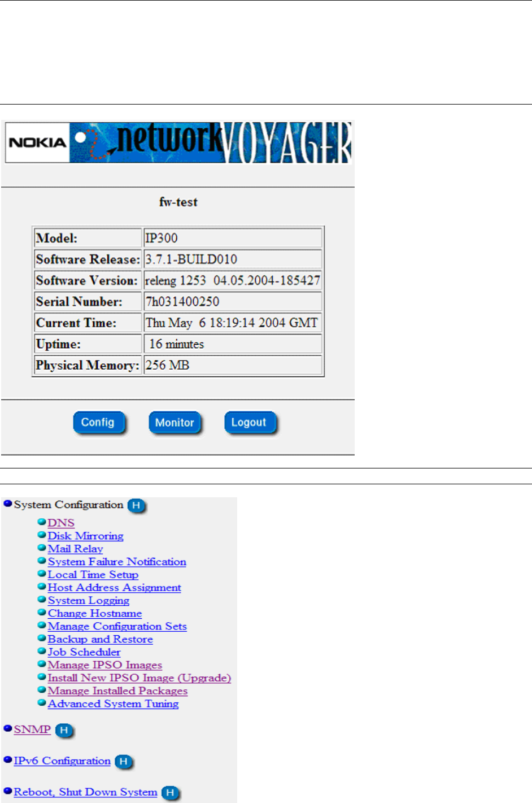The width and height of the screenshot is (532, 803).
Task: Click the bullet icon beside Advanced System Tuning
Action: [x=42, y=703]
